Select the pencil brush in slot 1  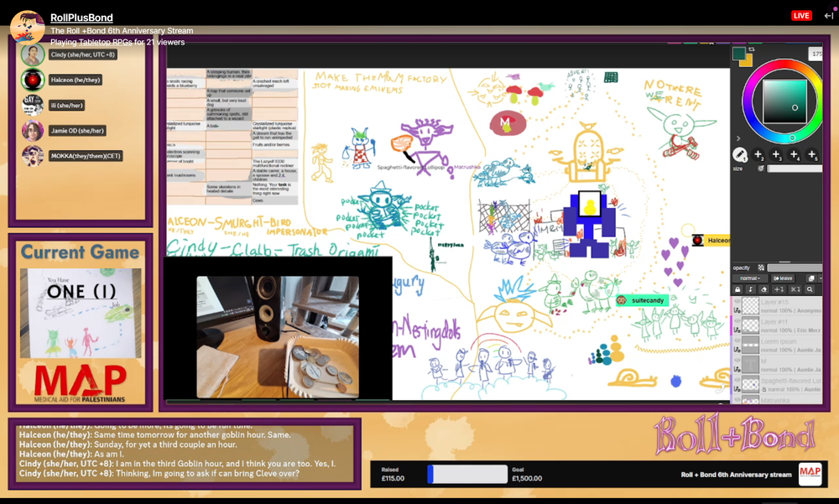(x=740, y=154)
